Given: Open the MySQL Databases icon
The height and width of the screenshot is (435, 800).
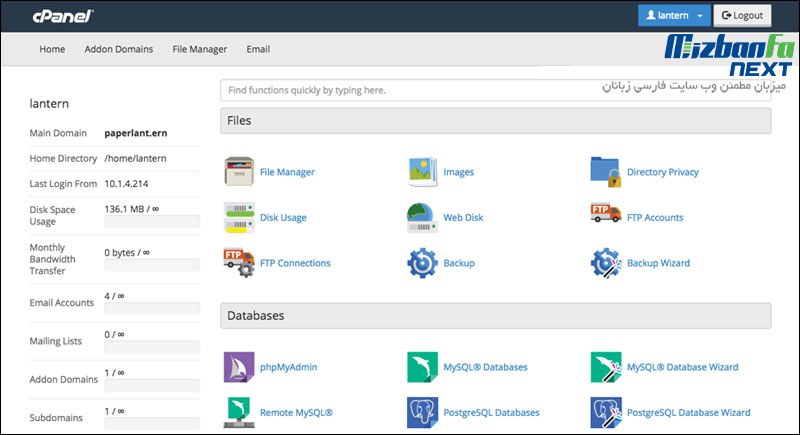Looking at the screenshot, I should [423, 367].
